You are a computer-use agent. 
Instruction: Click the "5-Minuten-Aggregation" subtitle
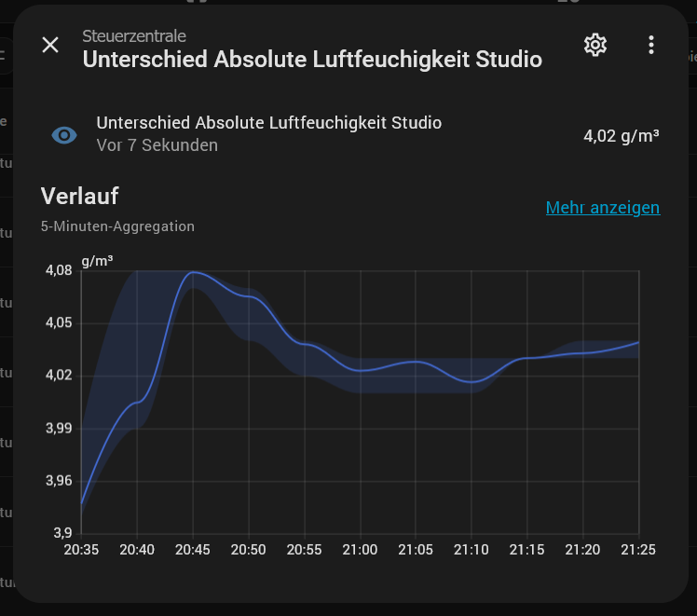[117, 226]
